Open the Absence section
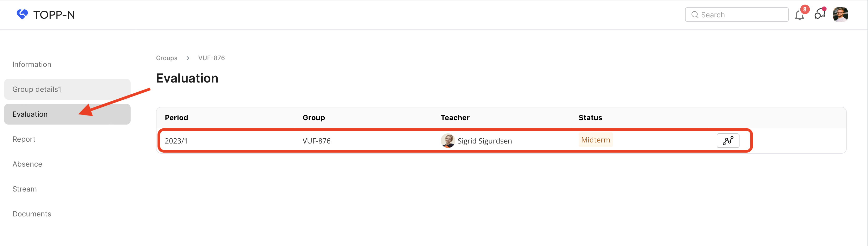Screen dimensions: 868x246 27,164
